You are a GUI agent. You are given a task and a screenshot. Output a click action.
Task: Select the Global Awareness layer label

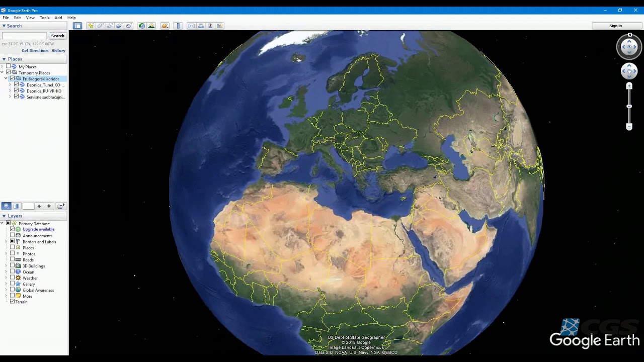(x=38, y=290)
